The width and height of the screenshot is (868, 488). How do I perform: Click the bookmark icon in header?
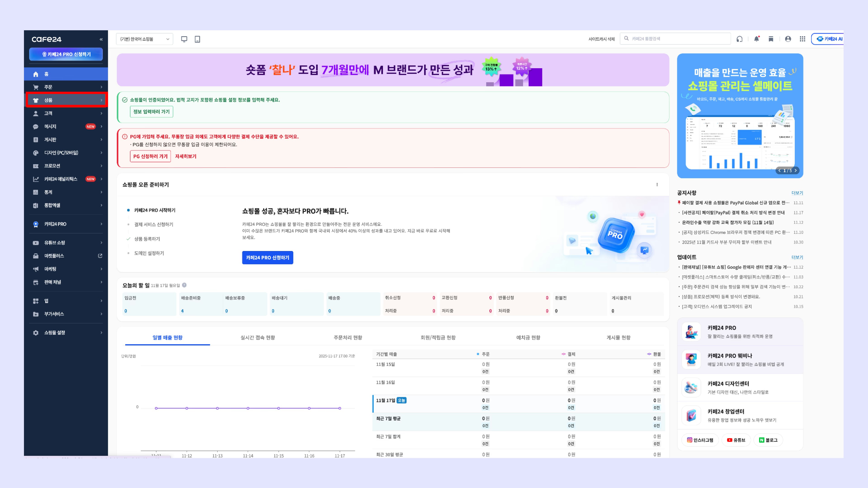[771, 39]
